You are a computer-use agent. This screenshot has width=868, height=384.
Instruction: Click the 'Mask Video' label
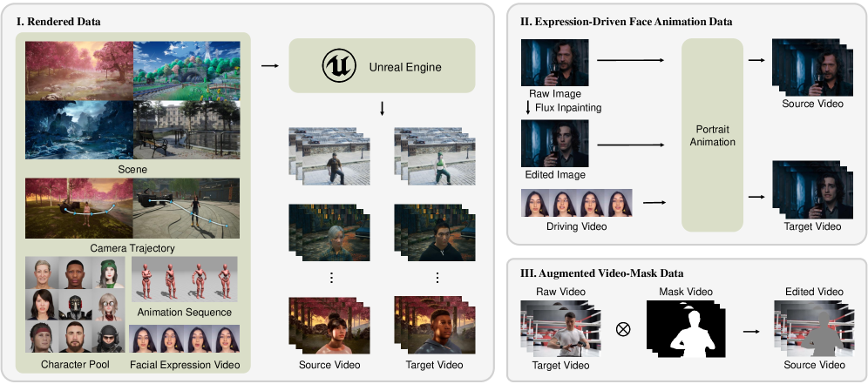(x=686, y=292)
